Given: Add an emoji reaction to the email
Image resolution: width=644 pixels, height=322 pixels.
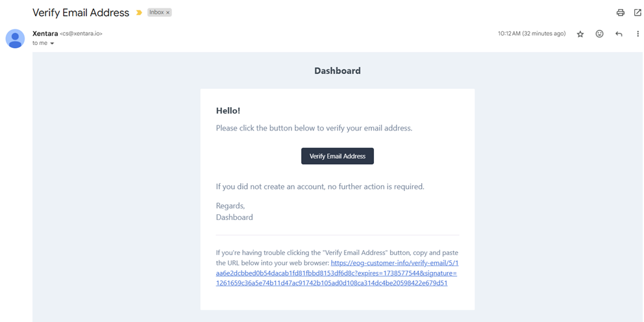Looking at the screenshot, I should (x=599, y=34).
